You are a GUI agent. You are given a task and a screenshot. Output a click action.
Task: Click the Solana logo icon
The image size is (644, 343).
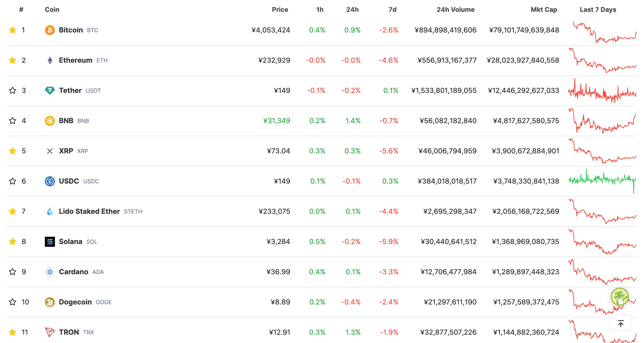click(50, 242)
